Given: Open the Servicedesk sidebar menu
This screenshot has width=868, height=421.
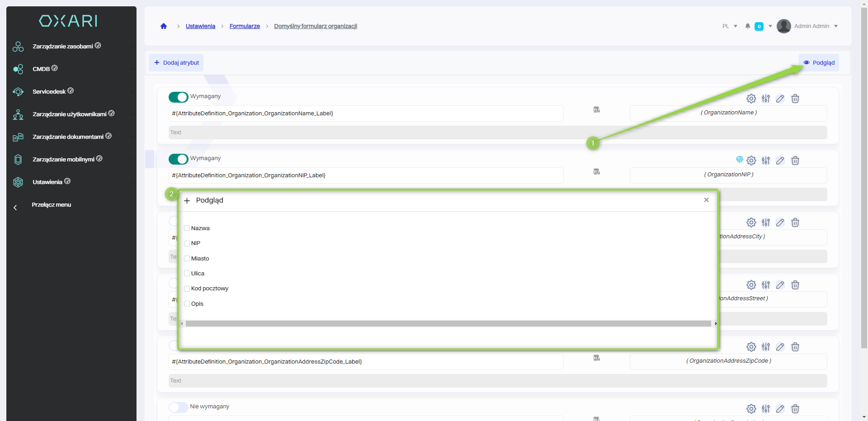Looking at the screenshot, I should 49,92.
